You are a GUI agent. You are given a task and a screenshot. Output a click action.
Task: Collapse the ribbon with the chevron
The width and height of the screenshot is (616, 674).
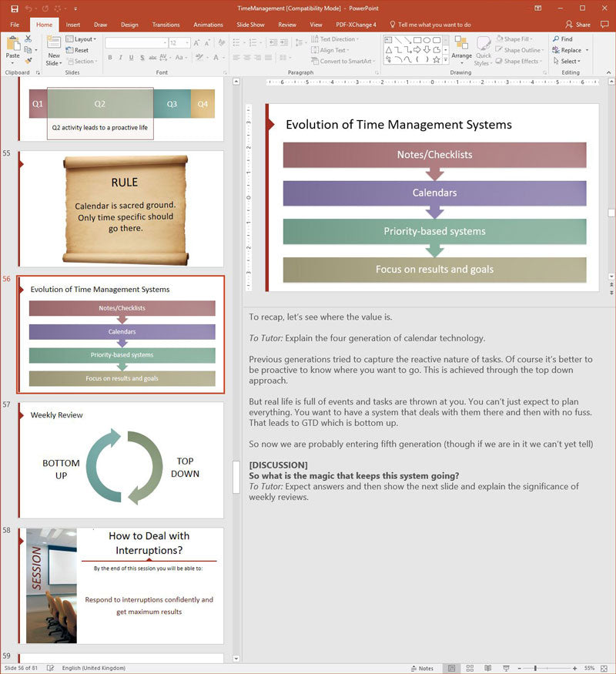tap(608, 72)
